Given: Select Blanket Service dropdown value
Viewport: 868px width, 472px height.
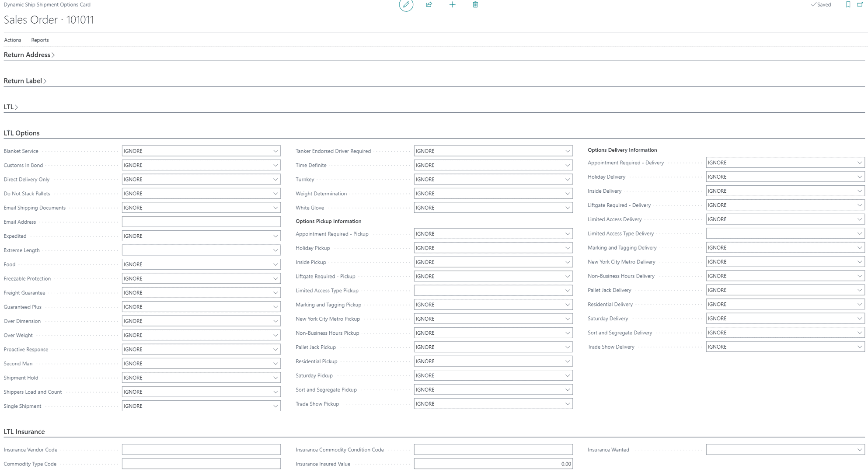Looking at the screenshot, I should 201,150.
